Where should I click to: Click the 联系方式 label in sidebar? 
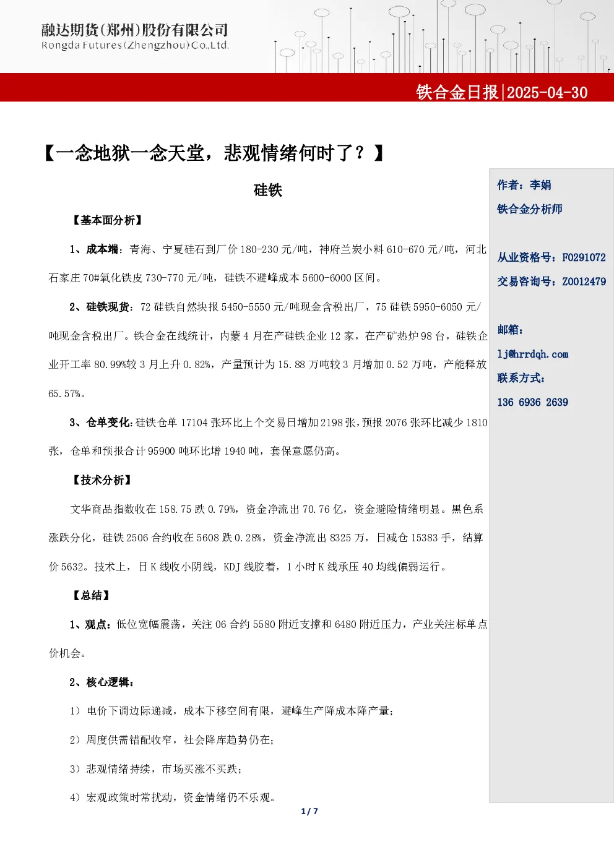coord(521,378)
